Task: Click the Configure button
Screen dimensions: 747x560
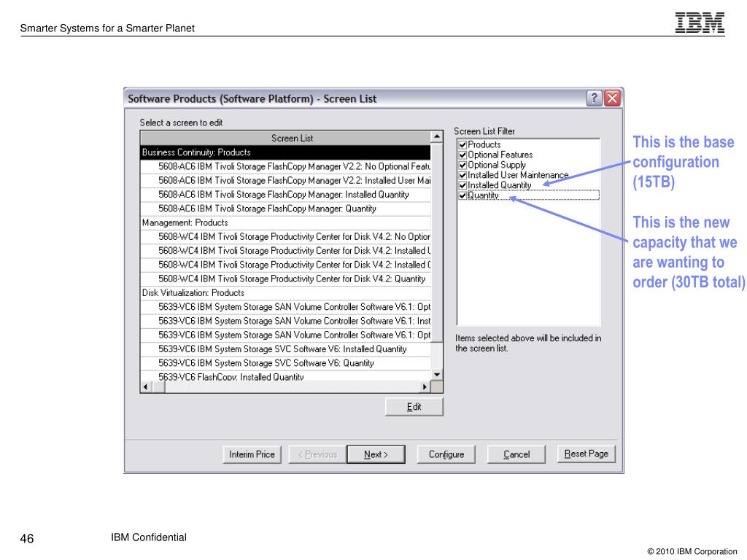Action: coord(446,454)
